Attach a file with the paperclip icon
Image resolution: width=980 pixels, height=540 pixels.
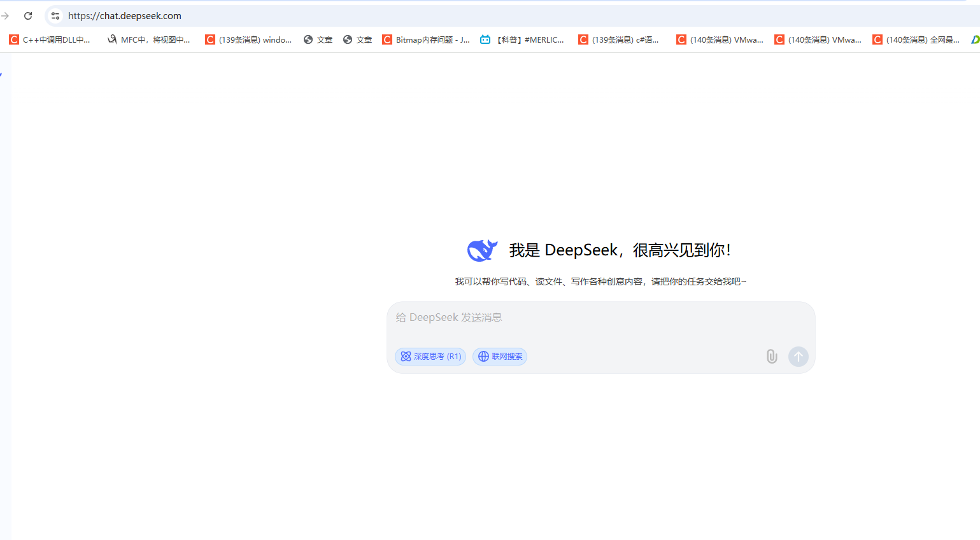pos(772,357)
